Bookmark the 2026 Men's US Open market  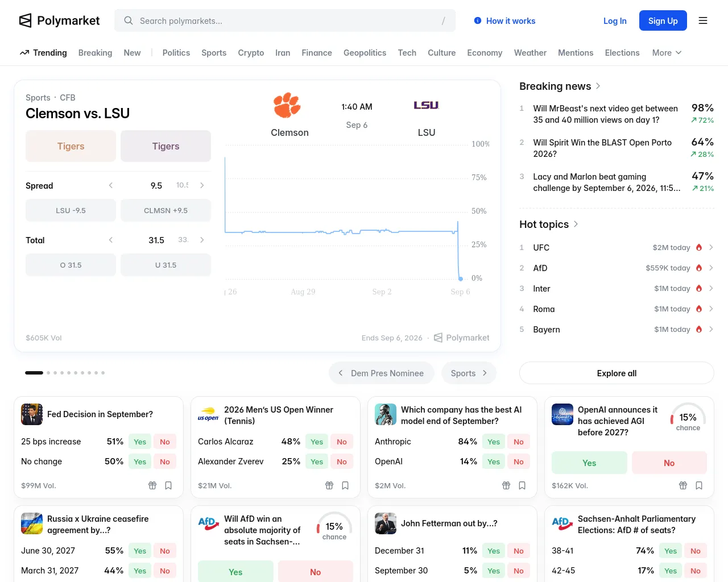(x=345, y=485)
